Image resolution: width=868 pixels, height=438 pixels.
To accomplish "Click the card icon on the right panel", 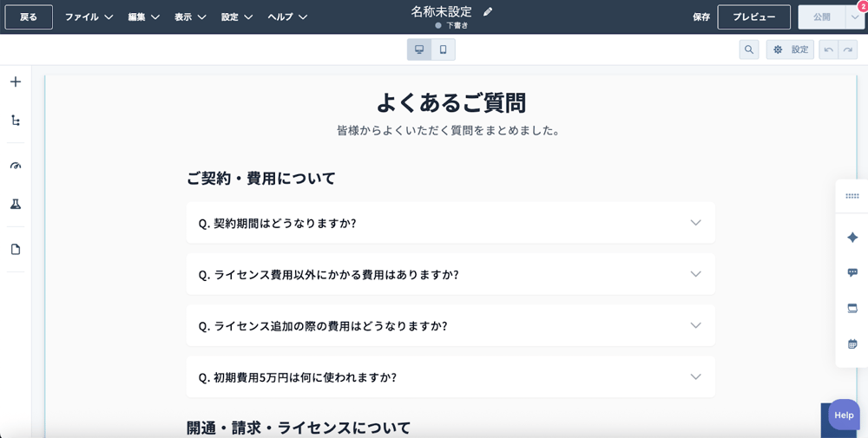I will [x=852, y=308].
